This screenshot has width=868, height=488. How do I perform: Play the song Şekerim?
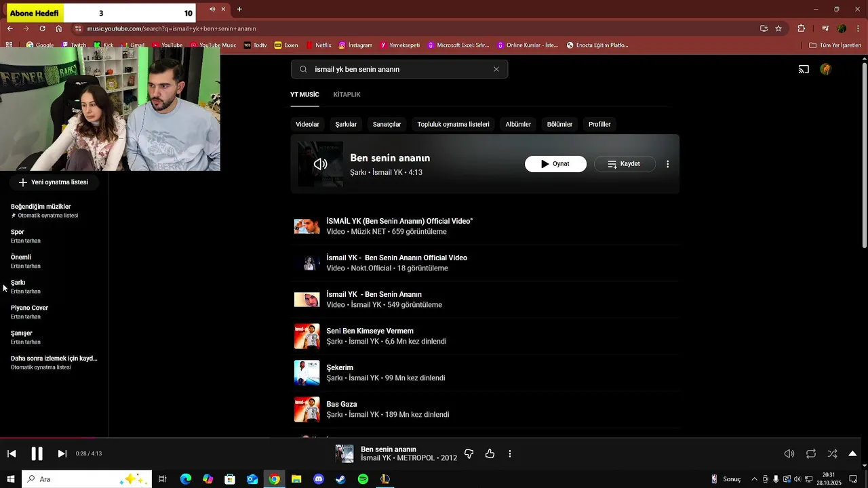pyautogui.click(x=340, y=367)
